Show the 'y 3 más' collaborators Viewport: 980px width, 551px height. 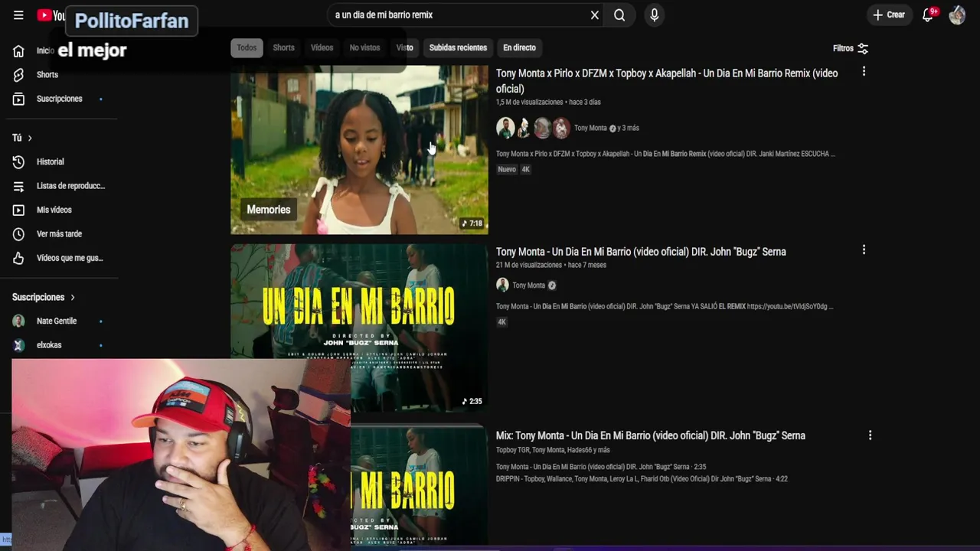628,128
